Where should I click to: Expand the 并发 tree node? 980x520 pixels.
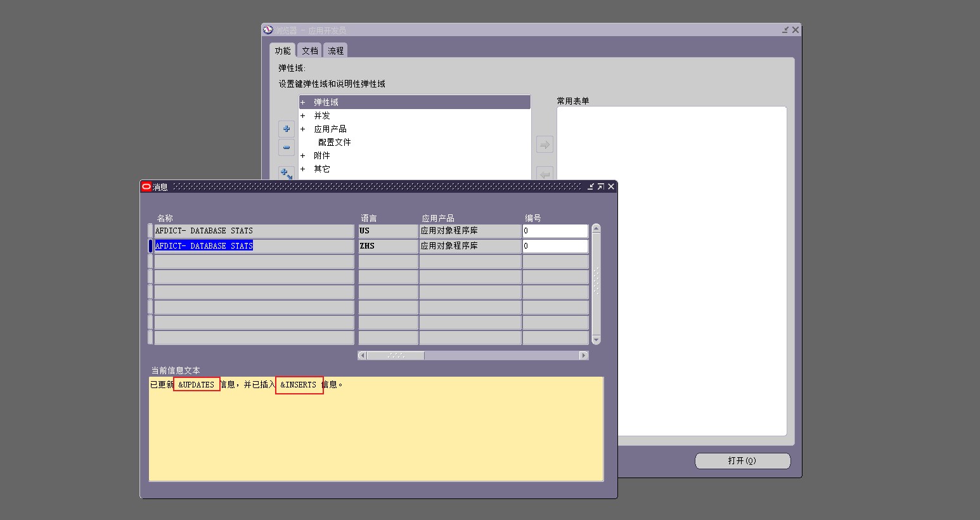coord(302,115)
